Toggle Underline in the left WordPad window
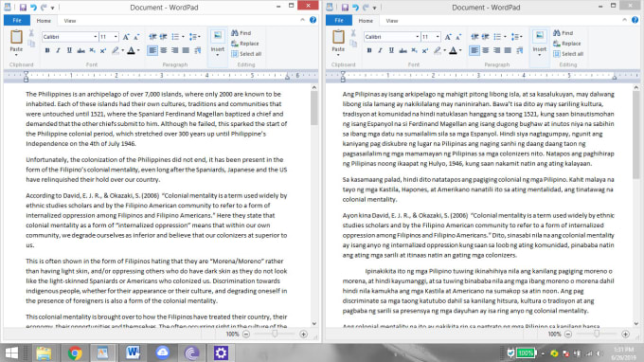 pyautogui.click(x=69, y=50)
